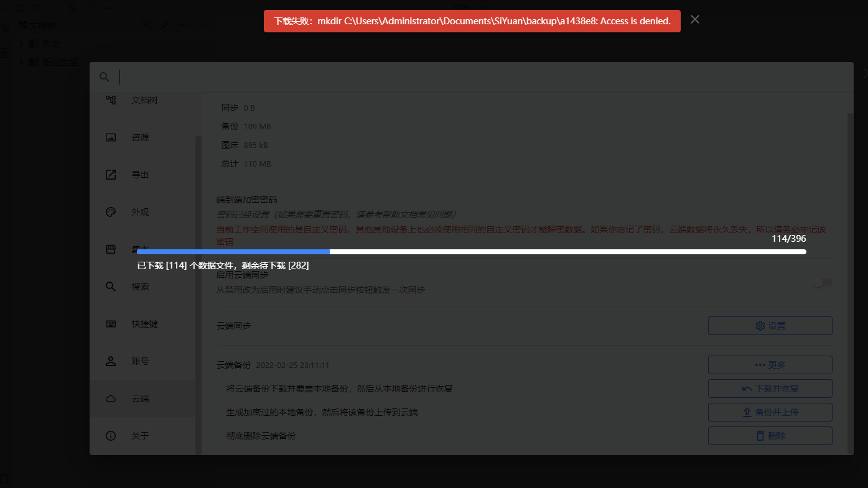Click the 删除 cloud backup button
The image size is (868, 488).
coord(770,436)
